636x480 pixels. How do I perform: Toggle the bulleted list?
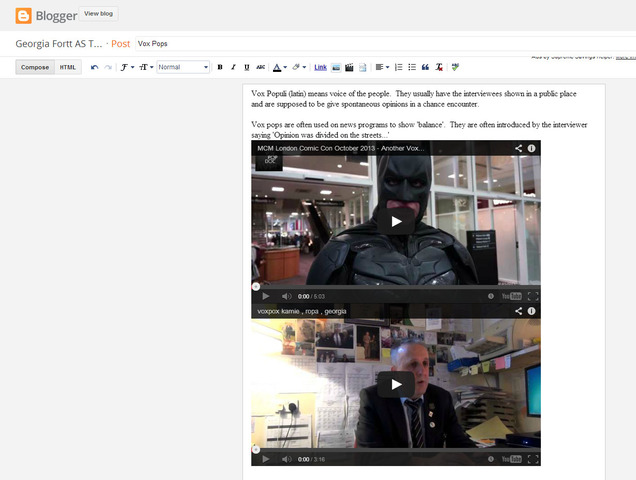click(412, 67)
